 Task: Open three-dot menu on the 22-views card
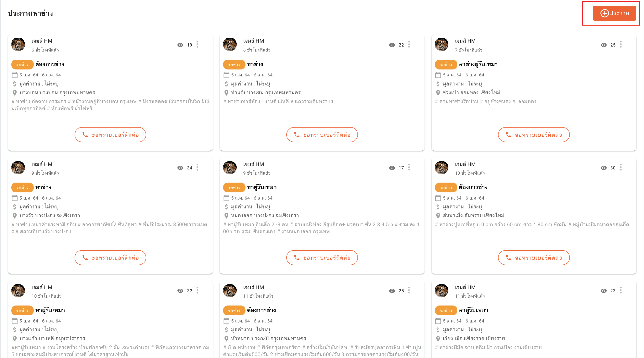coord(409,45)
